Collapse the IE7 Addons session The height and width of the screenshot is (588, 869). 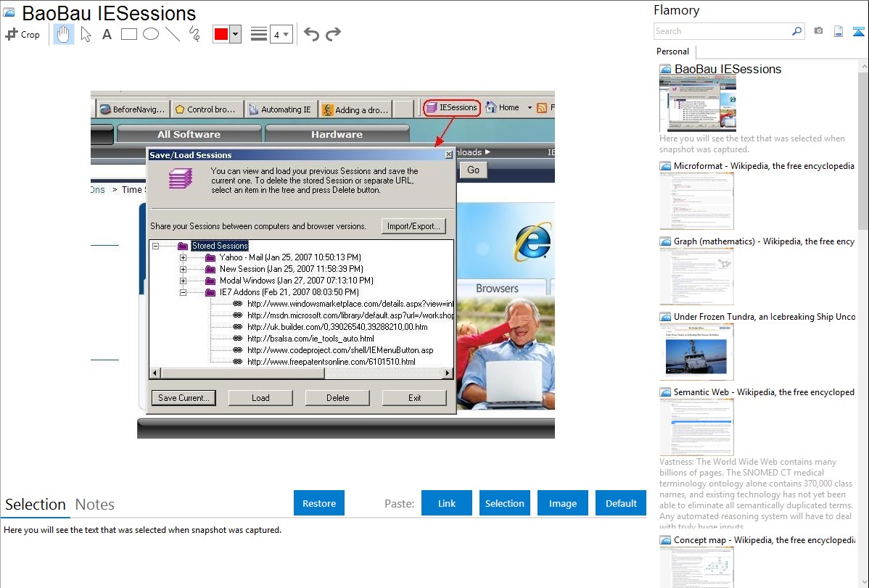[x=183, y=292]
